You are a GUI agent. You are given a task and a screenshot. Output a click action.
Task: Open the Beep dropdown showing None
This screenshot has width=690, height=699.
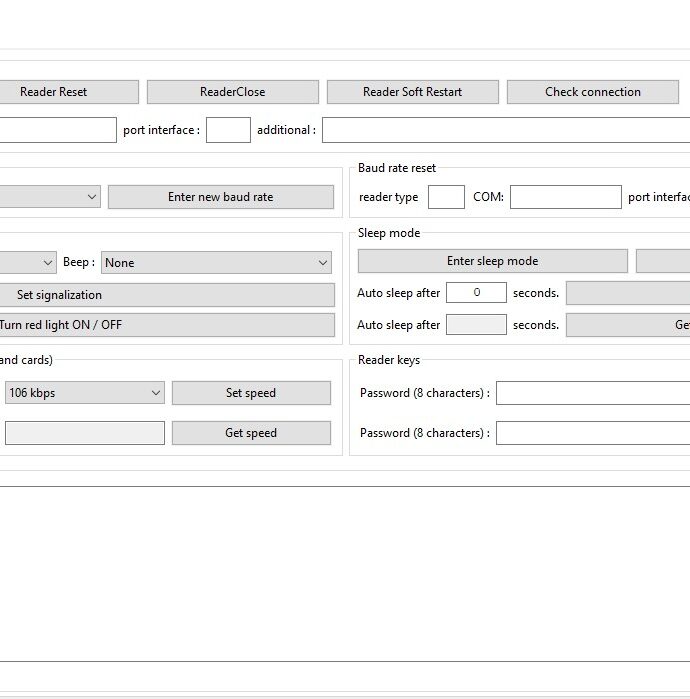(x=216, y=263)
